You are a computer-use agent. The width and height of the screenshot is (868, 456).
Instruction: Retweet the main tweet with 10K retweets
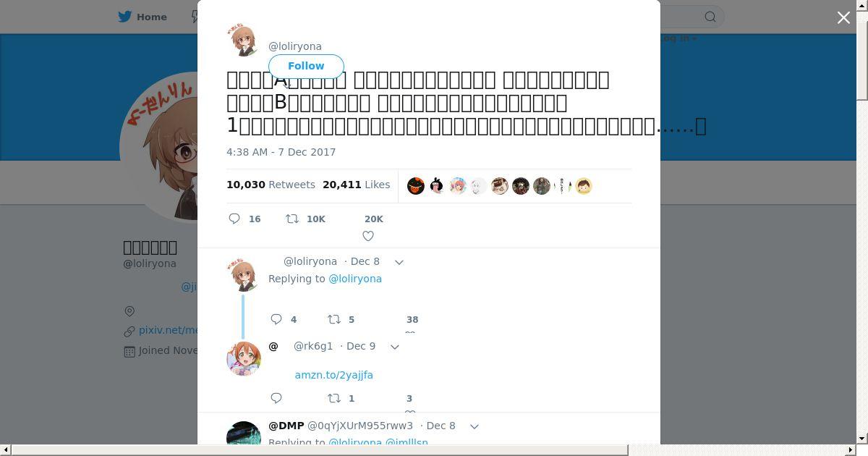pyautogui.click(x=292, y=219)
